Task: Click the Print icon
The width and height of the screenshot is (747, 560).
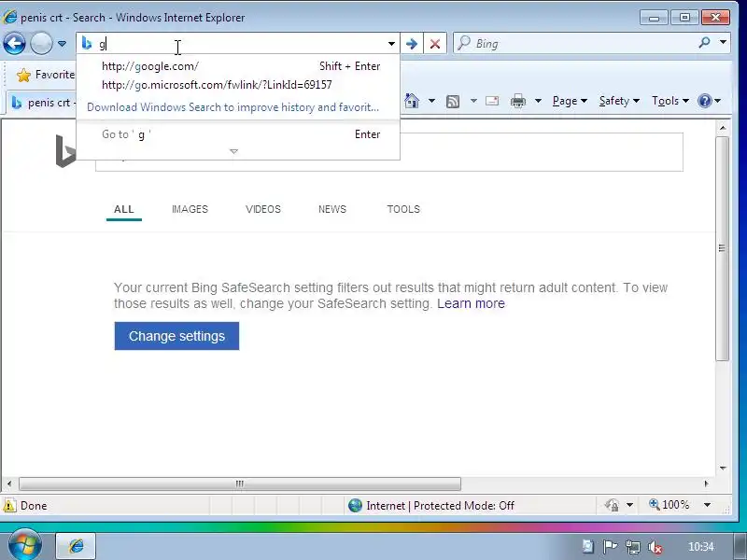Action: (x=518, y=101)
